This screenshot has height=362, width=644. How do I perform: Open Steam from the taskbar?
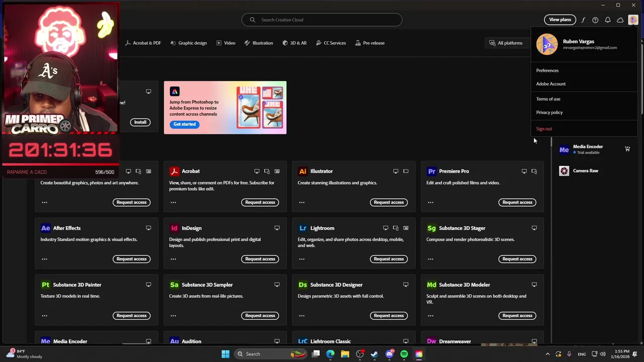(374, 354)
